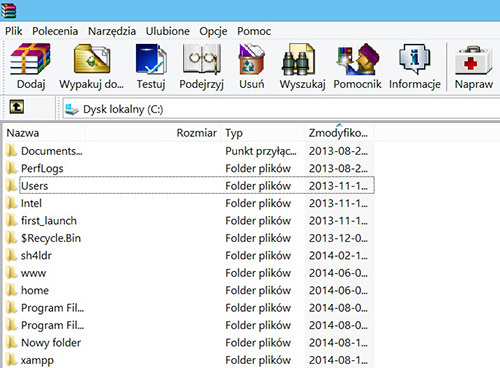The height and width of the screenshot is (368, 500).
Task: Click date 2014-02-1... of sh4ldr
Action: (338, 255)
